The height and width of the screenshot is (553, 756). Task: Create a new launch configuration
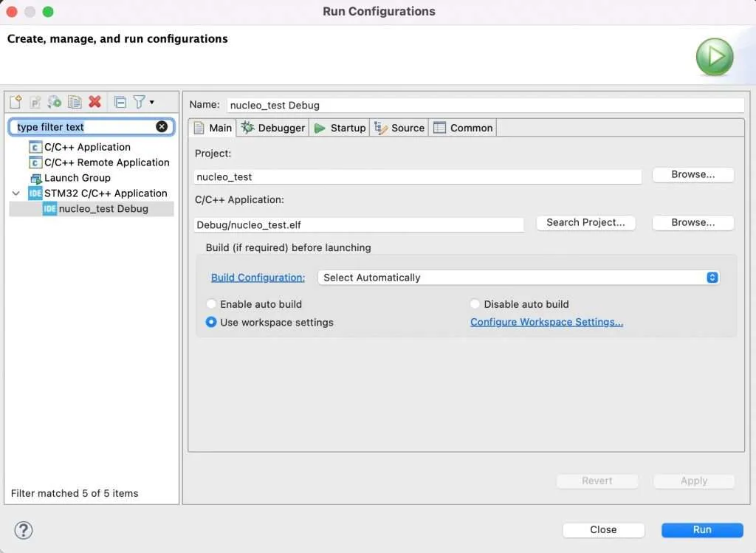click(16, 102)
